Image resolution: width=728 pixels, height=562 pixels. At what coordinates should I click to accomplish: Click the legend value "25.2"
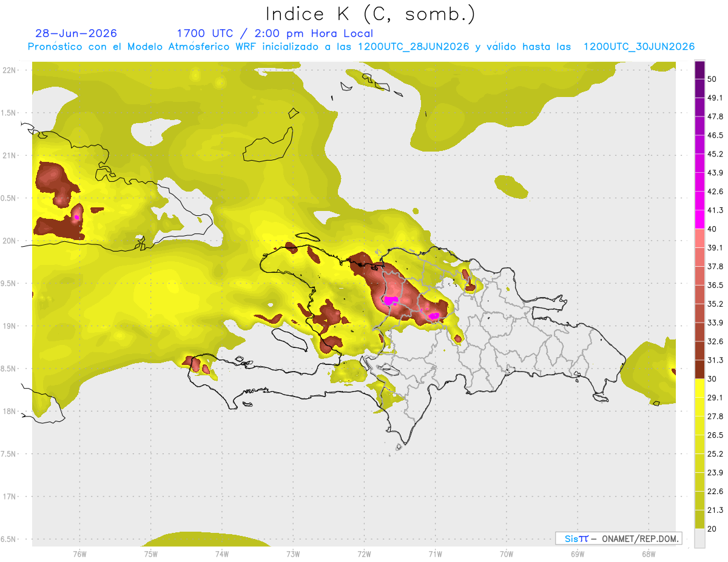click(715, 454)
